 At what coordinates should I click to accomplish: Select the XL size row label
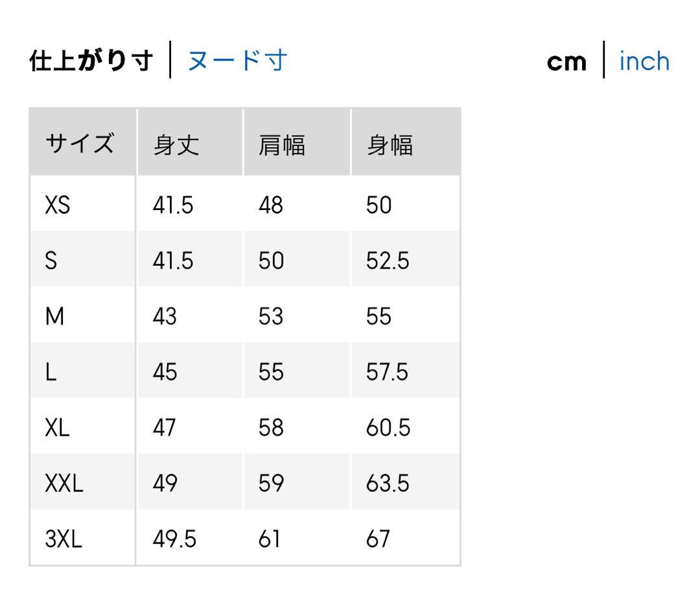pos(57,428)
